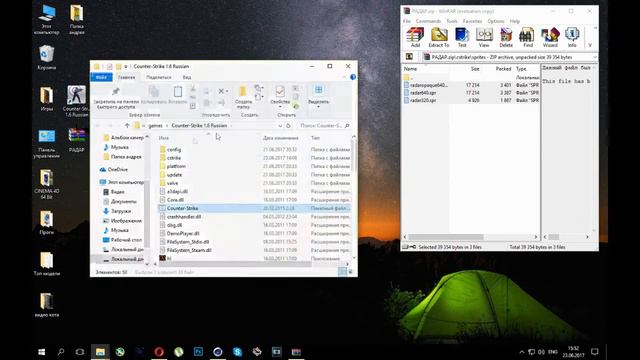Image resolution: width=640 pixels, height=360 pixels.
Task: Open Explorer quick access toolbar dropdown arrow
Action: [x=126, y=67]
